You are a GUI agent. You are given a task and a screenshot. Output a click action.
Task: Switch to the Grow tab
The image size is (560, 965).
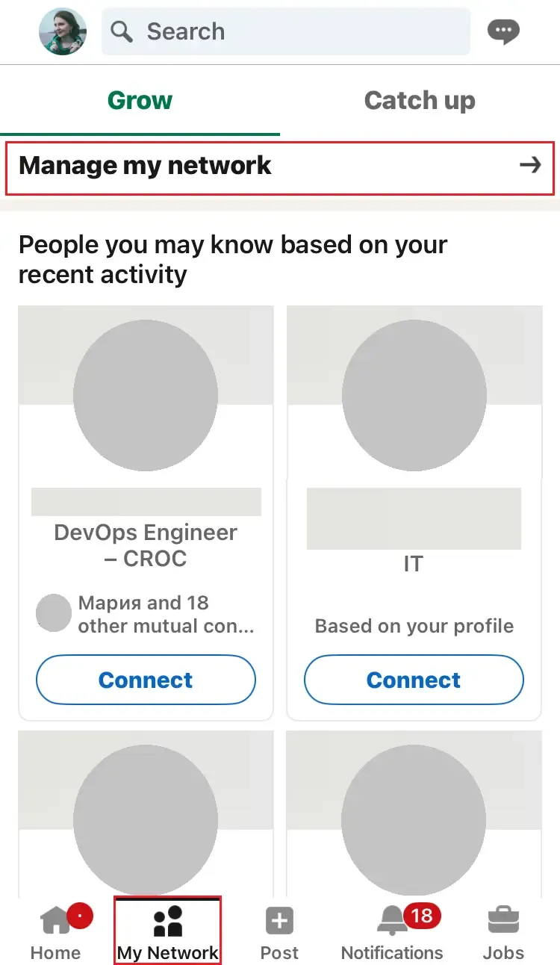(140, 100)
